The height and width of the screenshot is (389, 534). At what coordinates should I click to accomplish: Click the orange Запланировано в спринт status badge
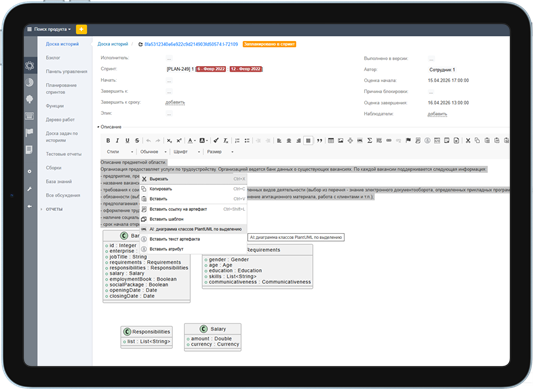(x=269, y=44)
